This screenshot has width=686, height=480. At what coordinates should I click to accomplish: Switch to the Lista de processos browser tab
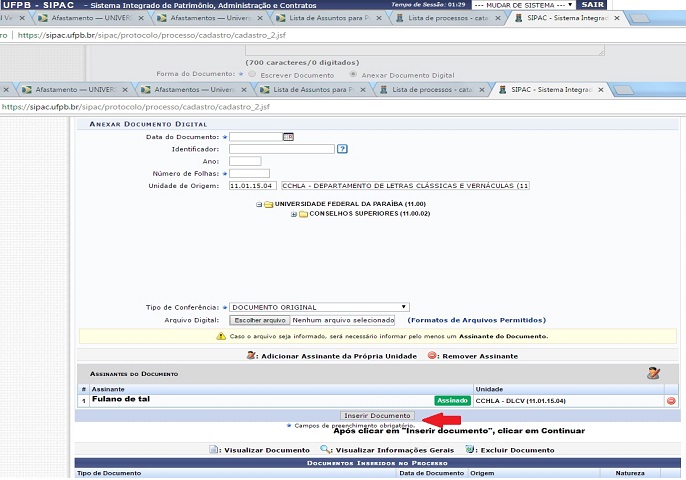tap(430, 90)
